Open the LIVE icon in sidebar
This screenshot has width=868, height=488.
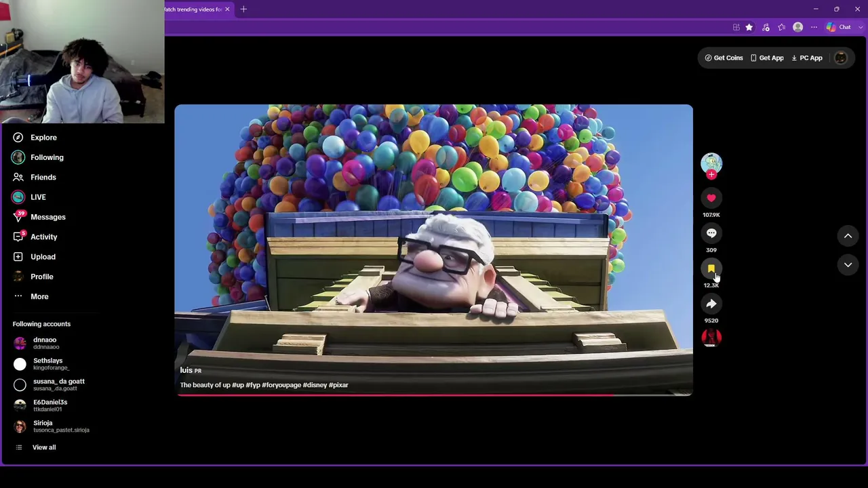pos(18,197)
